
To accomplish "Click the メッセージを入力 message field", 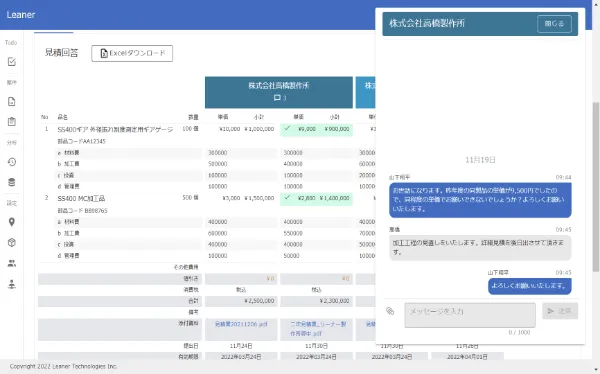I will pos(470,315).
